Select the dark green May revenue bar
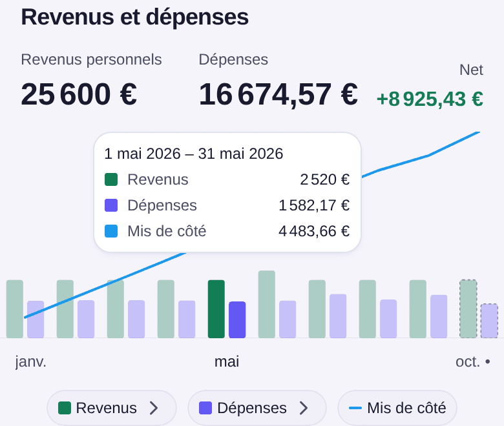The height and width of the screenshot is (426, 504). click(x=216, y=309)
